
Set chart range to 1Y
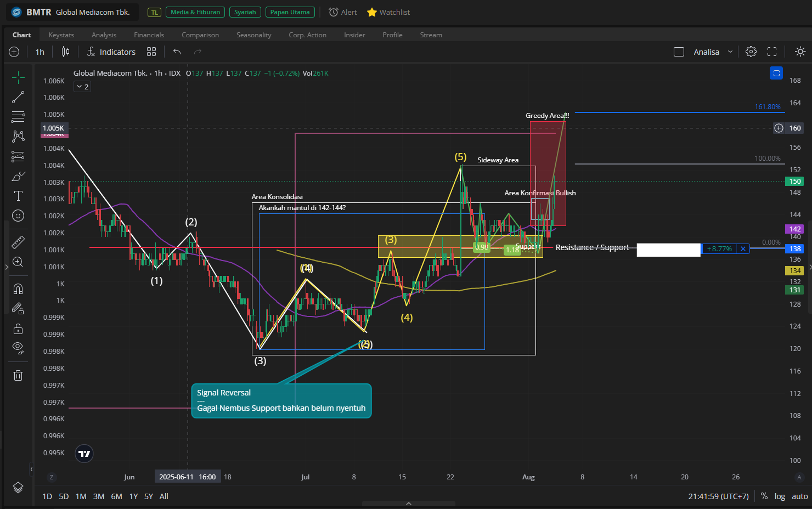pyautogui.click(x=133, y=496)
